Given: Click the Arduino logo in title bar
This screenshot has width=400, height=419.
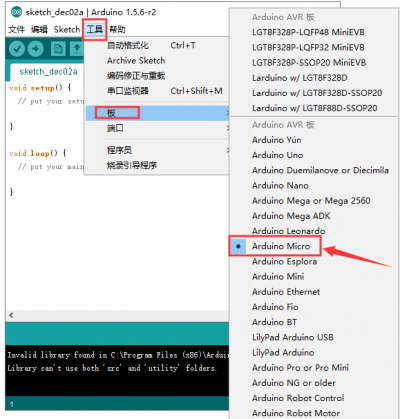Looking at the screenshot, I should pyautogui.click(x=16, y=12).
